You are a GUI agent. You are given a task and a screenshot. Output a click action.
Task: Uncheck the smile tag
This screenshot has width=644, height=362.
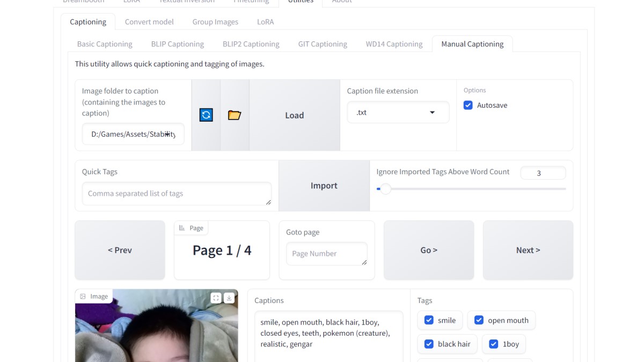click(429, 320)
